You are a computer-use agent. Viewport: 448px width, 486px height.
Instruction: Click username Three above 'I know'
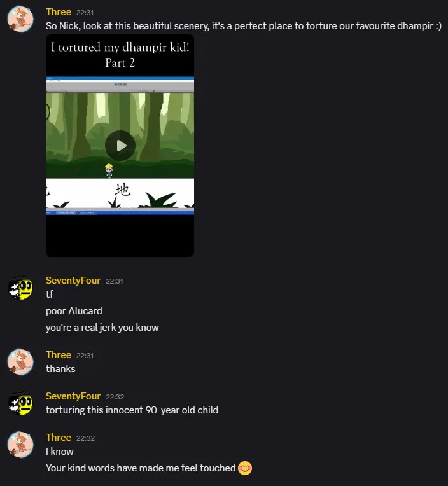click(59, 438)
